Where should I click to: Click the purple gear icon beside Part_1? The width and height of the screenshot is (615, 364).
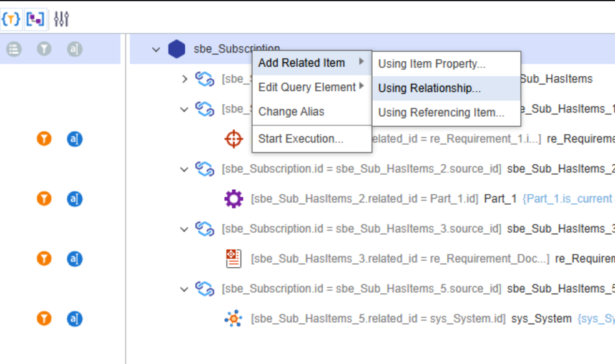[233, 199]
